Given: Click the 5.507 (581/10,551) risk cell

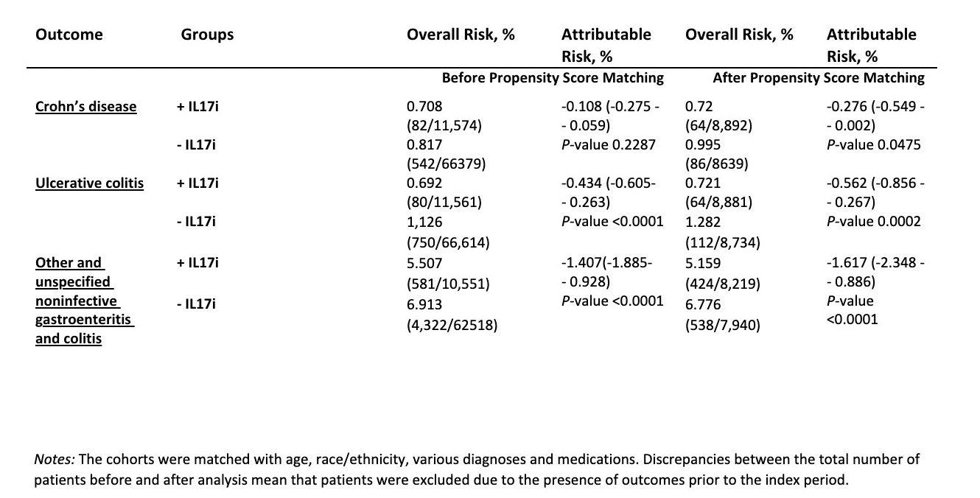Looking at the screenshot, I should (447, 272).
